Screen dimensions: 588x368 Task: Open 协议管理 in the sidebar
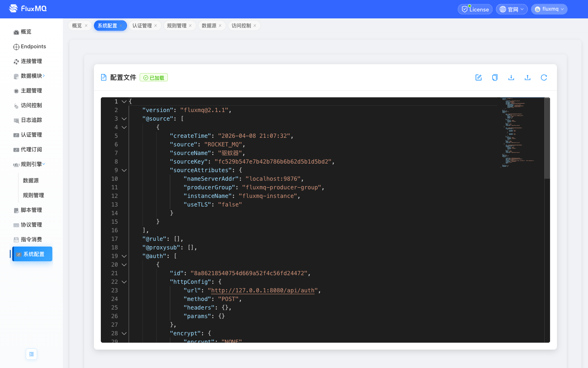(31, 225)
